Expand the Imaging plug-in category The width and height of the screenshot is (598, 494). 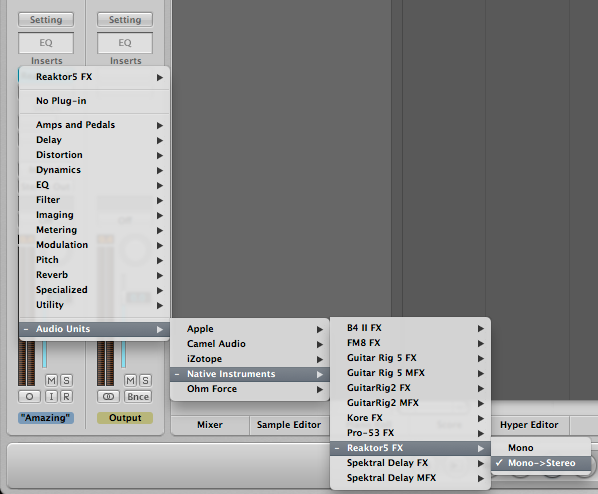pos(94,215)
